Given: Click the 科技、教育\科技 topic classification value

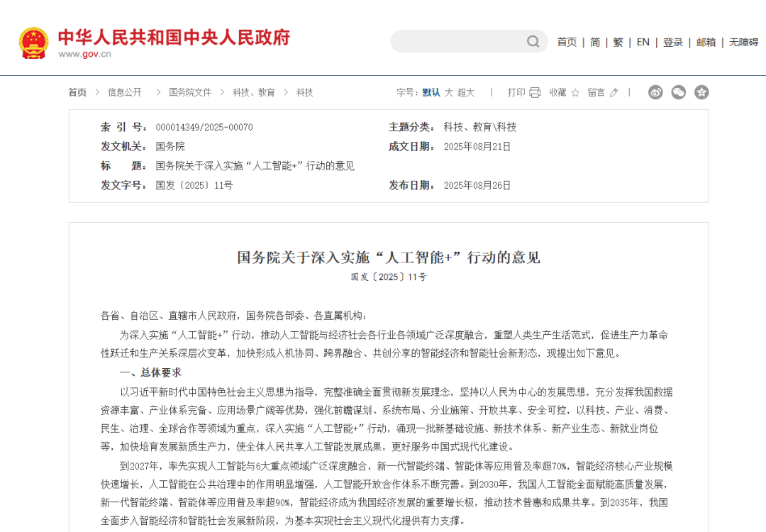Looking at the screenshot, I should (479, 128).
